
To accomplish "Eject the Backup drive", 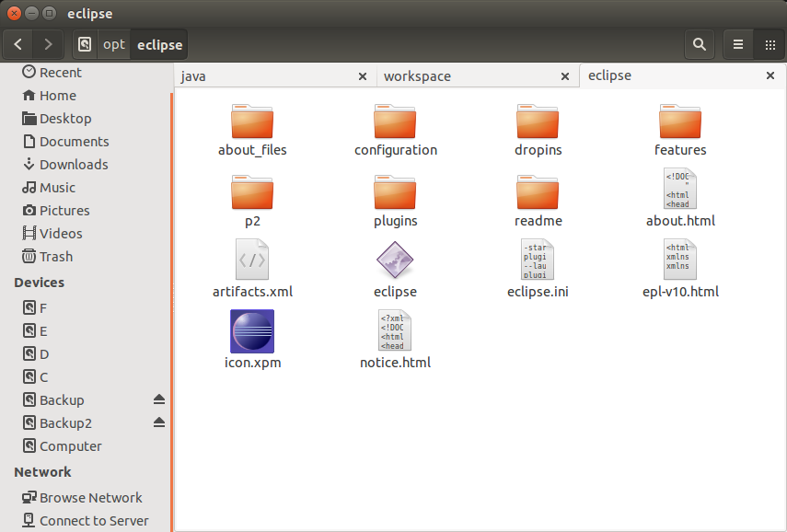I will (x=159, y=399).
